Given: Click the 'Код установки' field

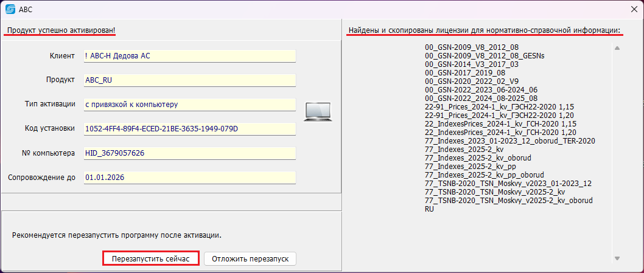Looking at the screenshot, I should click(190, 128).
